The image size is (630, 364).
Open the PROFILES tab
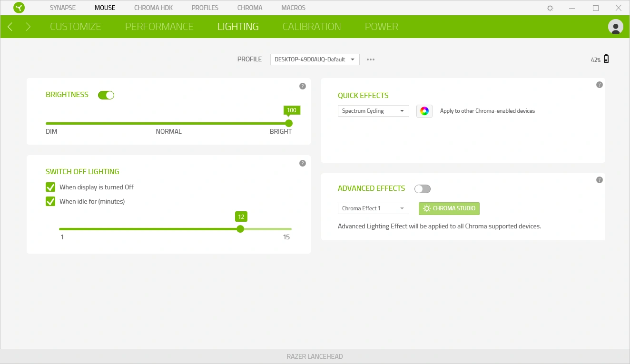[x=205, y=8]
